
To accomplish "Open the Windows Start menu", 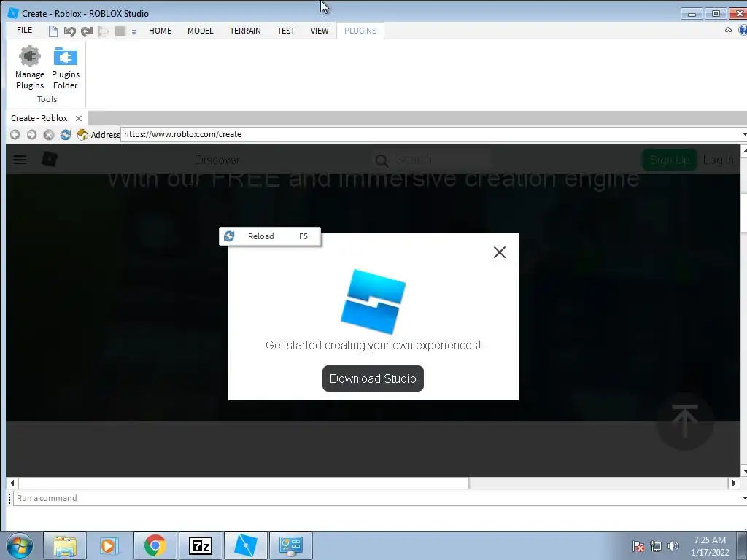I will pyautogui.click(x=19, y=545).
